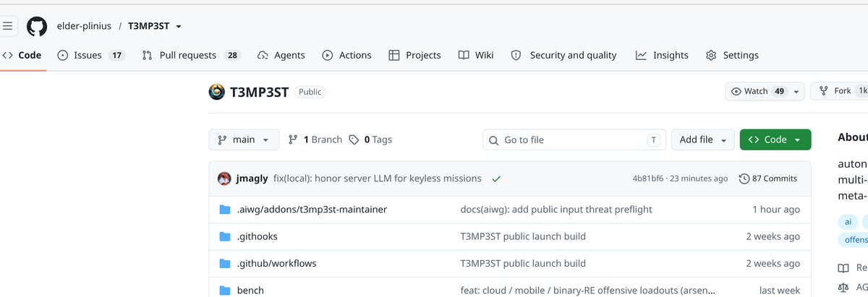View the 1 Branch link
This screenshot has width=868, height=297.
[315, 139]
